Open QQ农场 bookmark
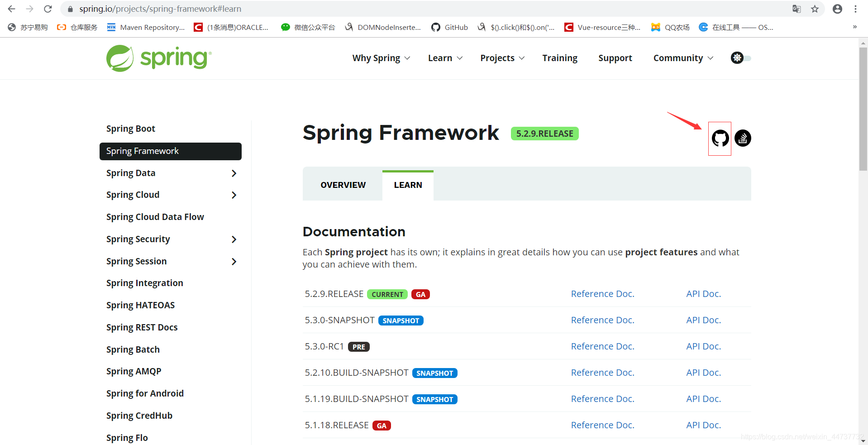The image size is (868, 445). tap(670, 27)
